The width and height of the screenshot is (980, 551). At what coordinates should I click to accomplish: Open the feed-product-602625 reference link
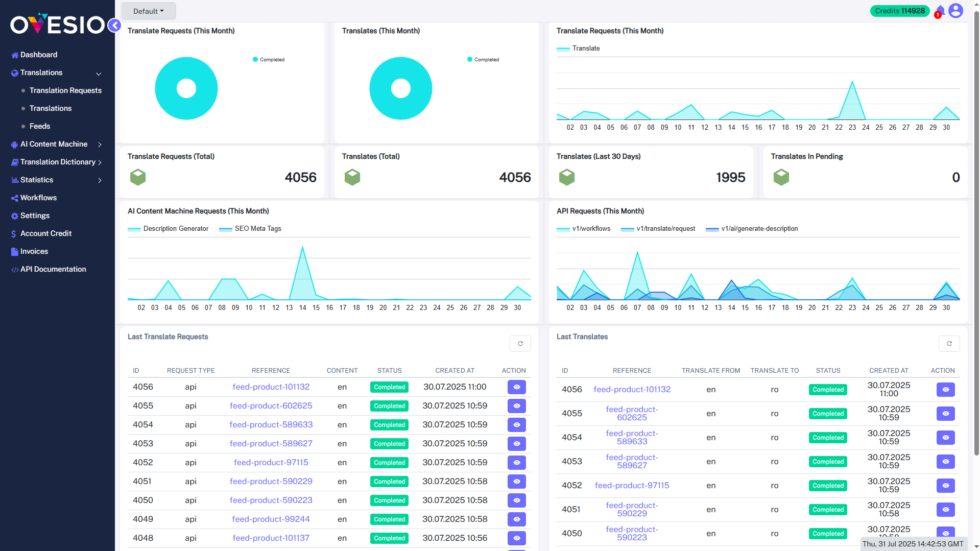[271, 405]
